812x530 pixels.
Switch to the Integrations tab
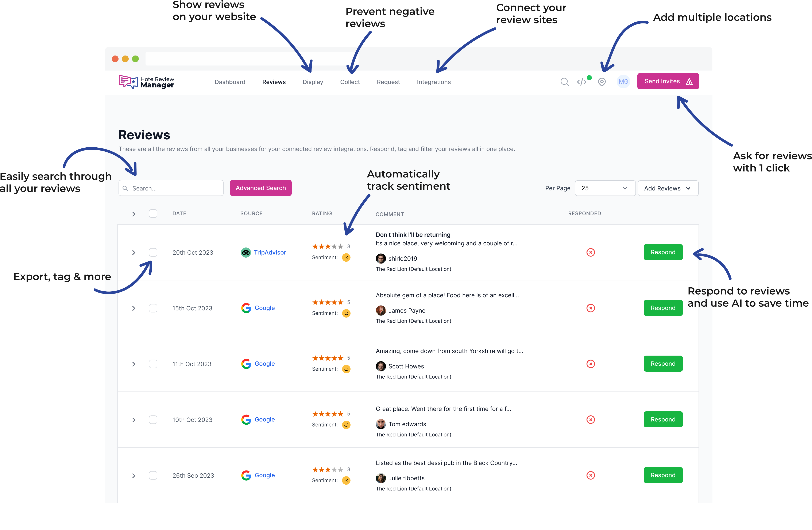pyautogui.click(x=434, y=81)
